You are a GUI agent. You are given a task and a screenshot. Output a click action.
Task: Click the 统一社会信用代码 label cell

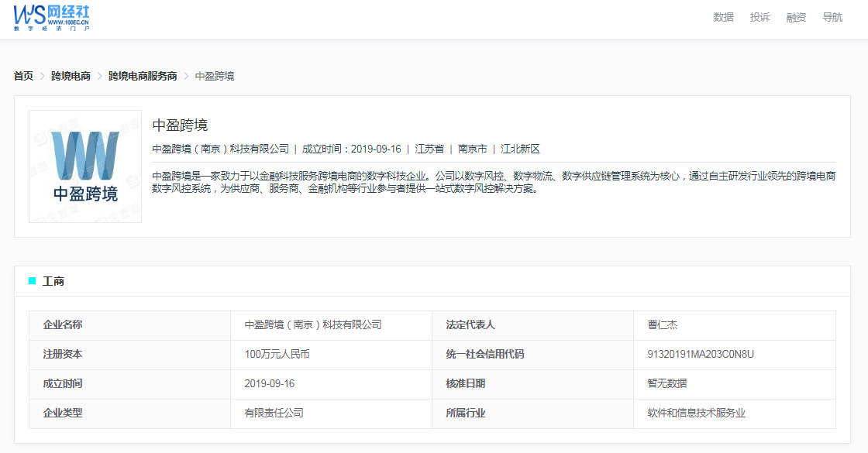click(532, 355)
